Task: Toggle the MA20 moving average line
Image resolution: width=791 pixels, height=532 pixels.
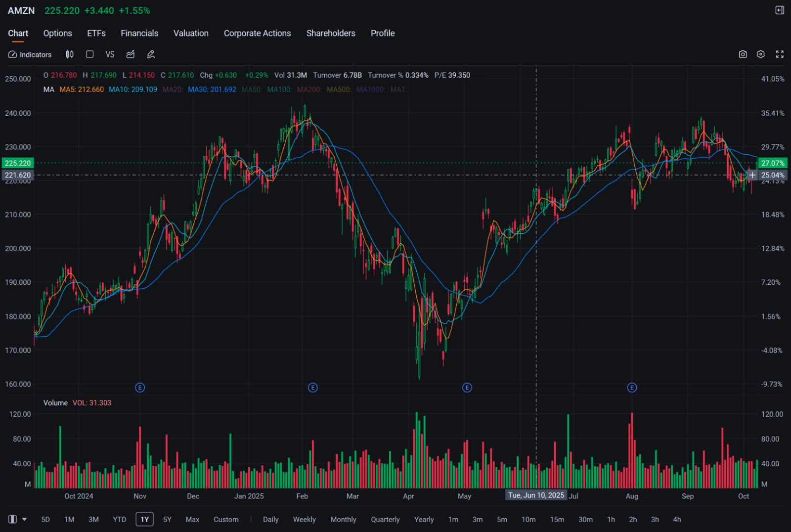Action: (173, 89)
